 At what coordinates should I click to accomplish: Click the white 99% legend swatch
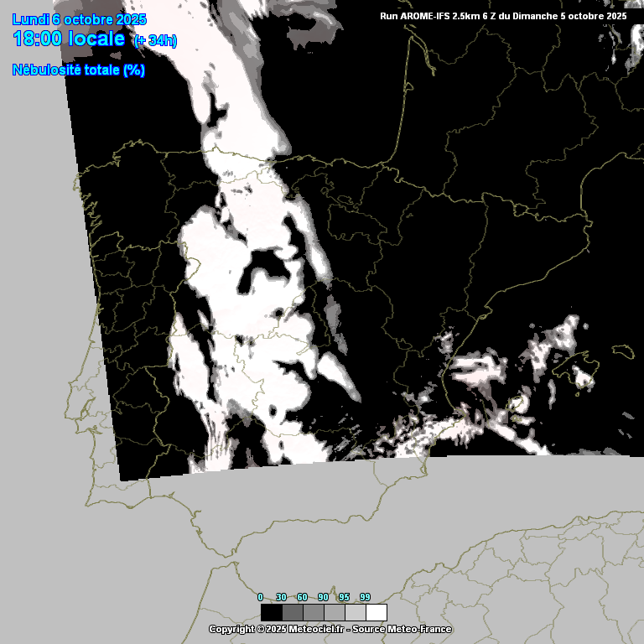pos(376,613)
